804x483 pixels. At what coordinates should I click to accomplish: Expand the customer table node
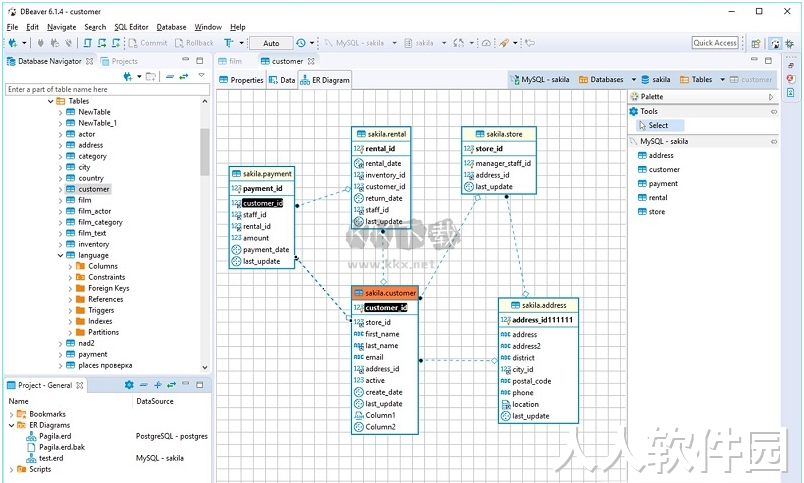coord(61,189)
